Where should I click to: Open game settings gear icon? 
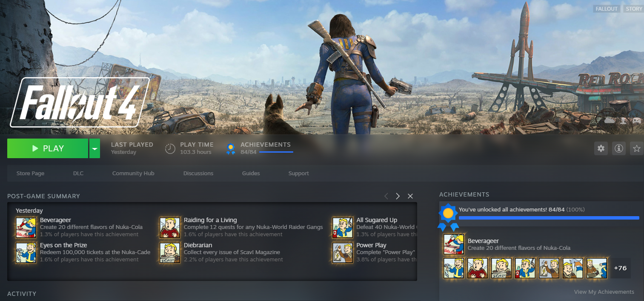pos(601,148)
